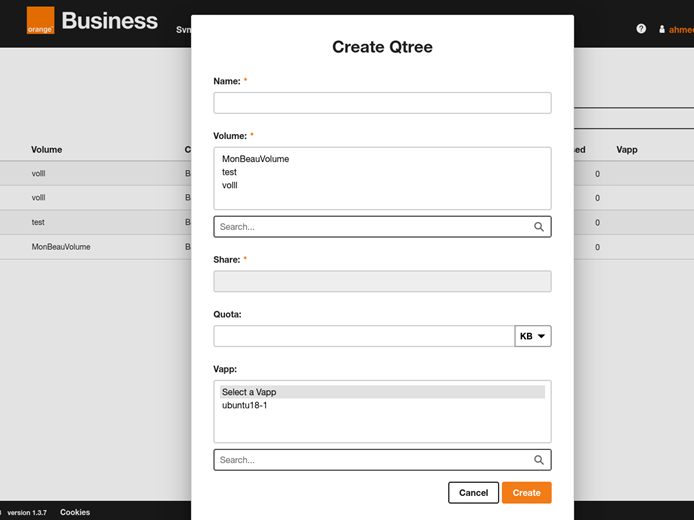Open the Cookies link in footer
Screen dimensions: 694x520
coord(75,512)
